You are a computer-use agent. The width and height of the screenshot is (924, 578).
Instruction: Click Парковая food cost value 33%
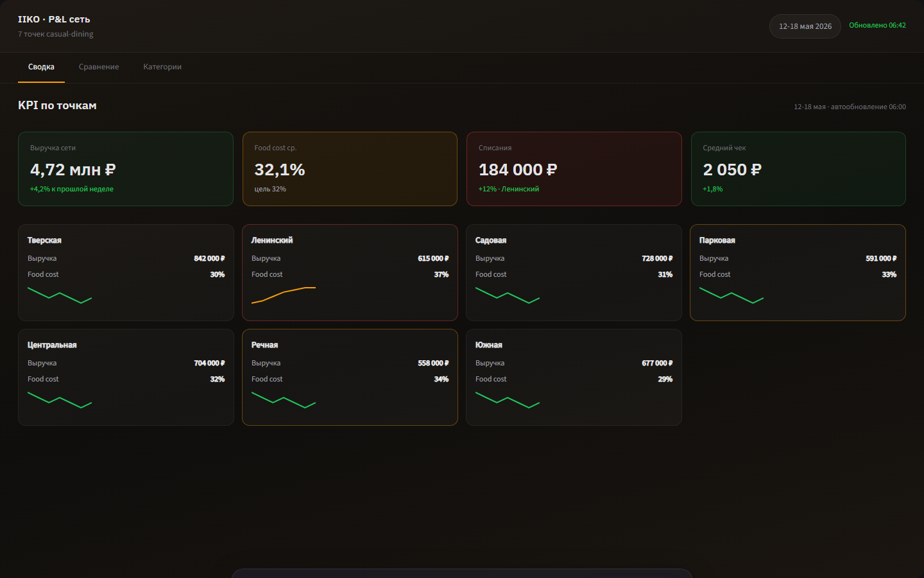[x=889, y=274]
